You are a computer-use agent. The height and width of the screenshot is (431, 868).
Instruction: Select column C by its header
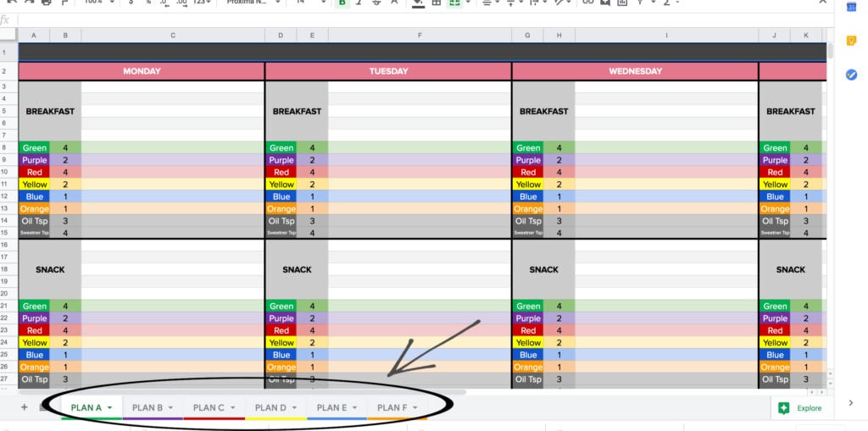tap(173, 36)
